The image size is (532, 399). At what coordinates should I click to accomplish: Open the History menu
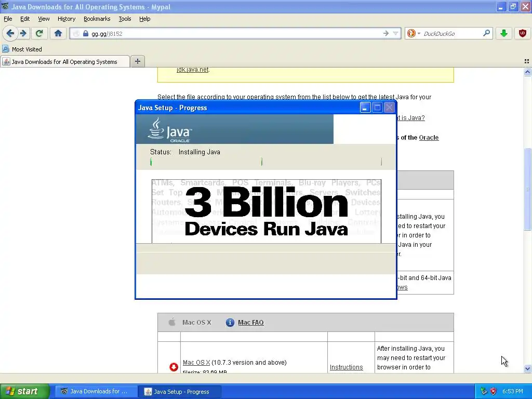pos(66,19)
